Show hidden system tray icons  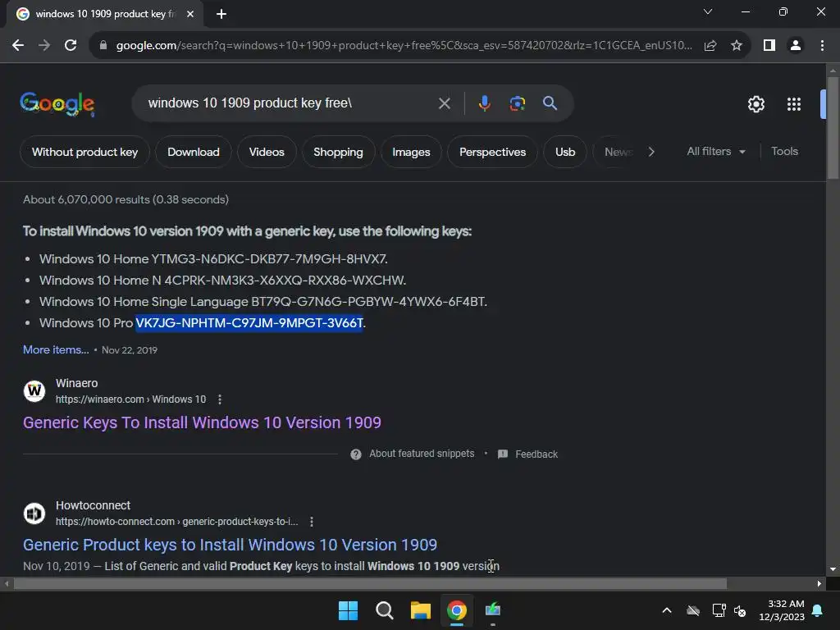coord(667,610)
